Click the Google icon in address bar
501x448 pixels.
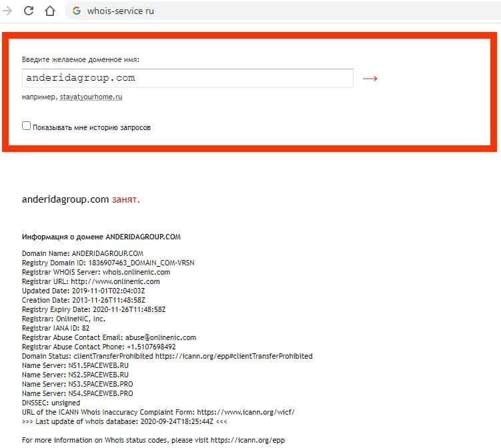click(76, 11)
